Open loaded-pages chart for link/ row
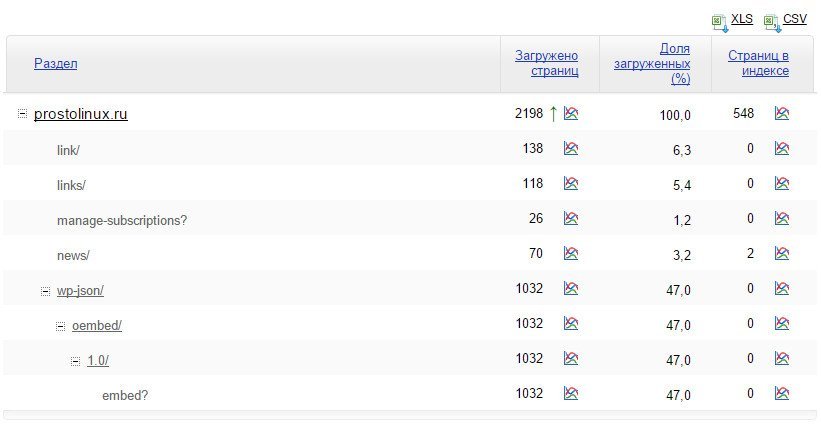This screenshot has width=821, height=428. point(571,148)
